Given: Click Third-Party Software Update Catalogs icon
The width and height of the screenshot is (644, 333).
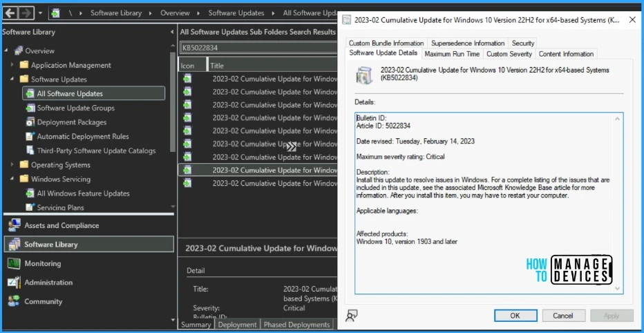Looking at the screenshot, I should 30,151.
